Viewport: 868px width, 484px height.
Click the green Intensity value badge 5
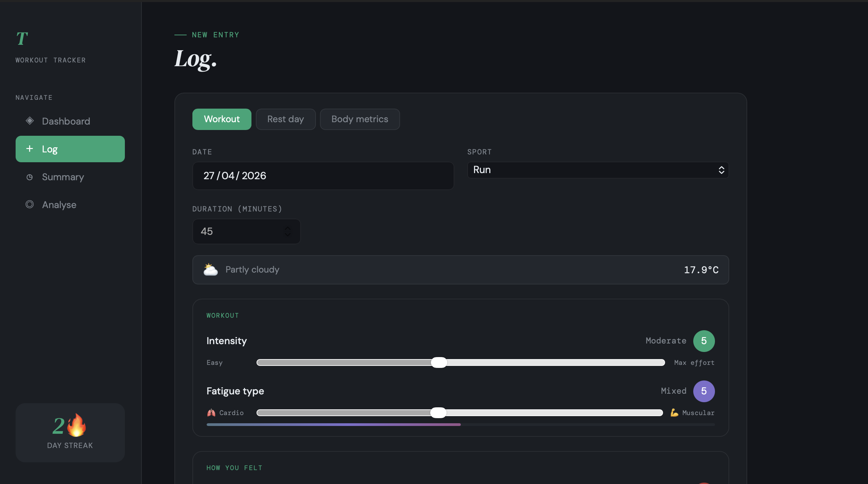704,341
